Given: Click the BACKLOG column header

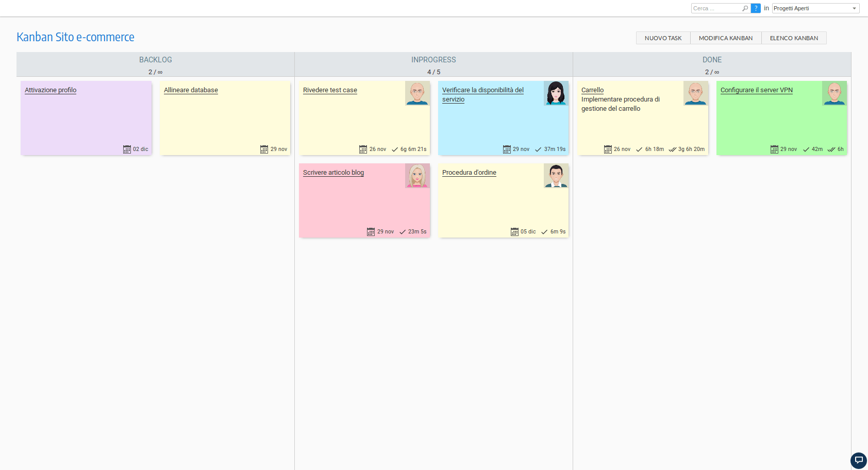Looking at the screenshot, I should [155, 60].
